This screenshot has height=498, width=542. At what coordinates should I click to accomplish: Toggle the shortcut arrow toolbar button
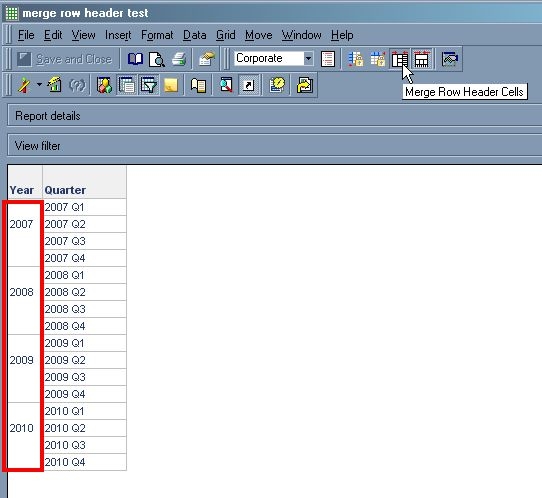tap(249, 85)
